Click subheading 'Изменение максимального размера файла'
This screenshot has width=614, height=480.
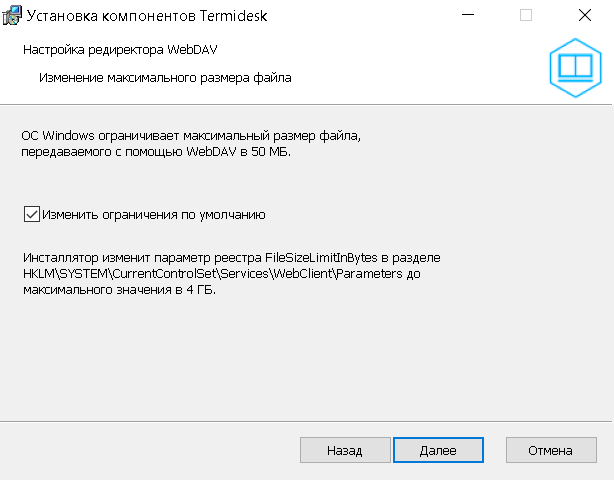pyautogui.click(x=165, y=78)
